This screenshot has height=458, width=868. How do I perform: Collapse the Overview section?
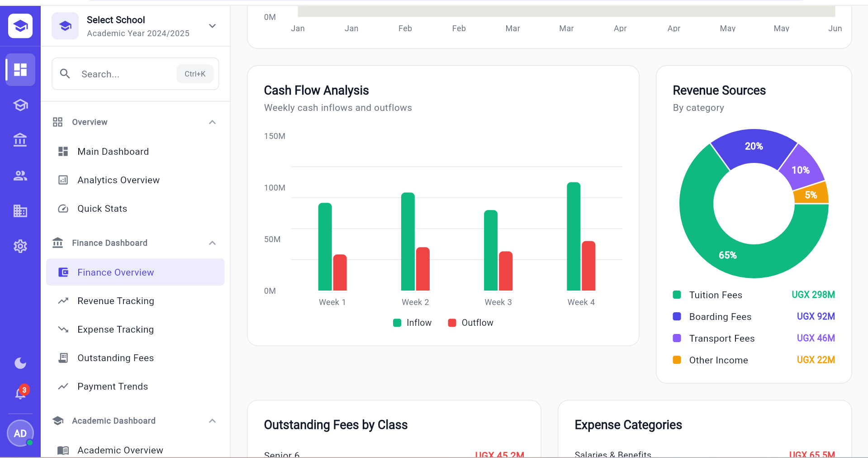pos(212,122)
